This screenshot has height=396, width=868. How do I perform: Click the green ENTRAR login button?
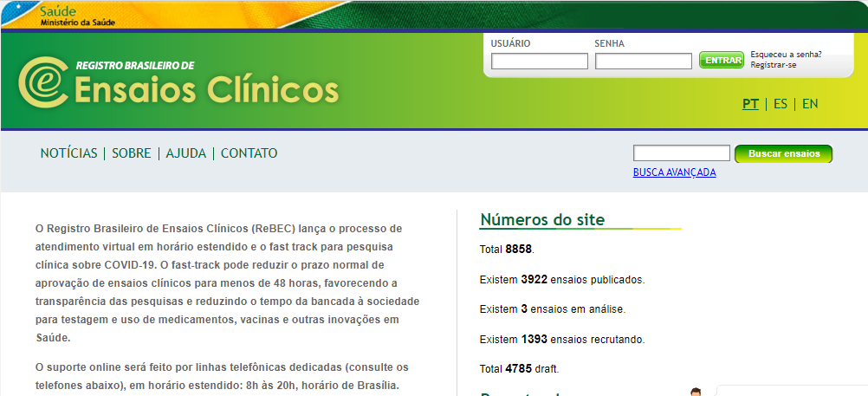[x=722, y=61]
